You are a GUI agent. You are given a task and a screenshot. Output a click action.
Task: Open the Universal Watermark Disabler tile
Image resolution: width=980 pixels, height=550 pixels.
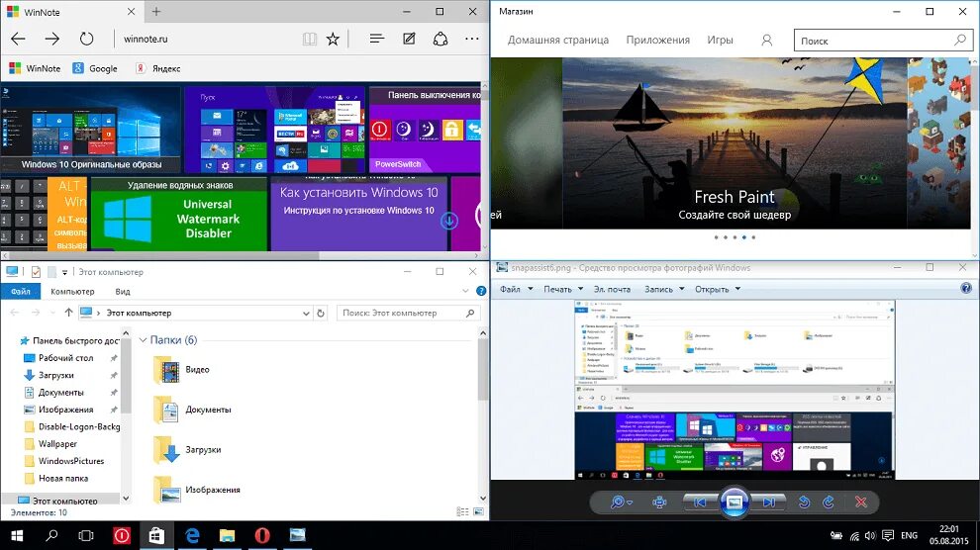179,214
